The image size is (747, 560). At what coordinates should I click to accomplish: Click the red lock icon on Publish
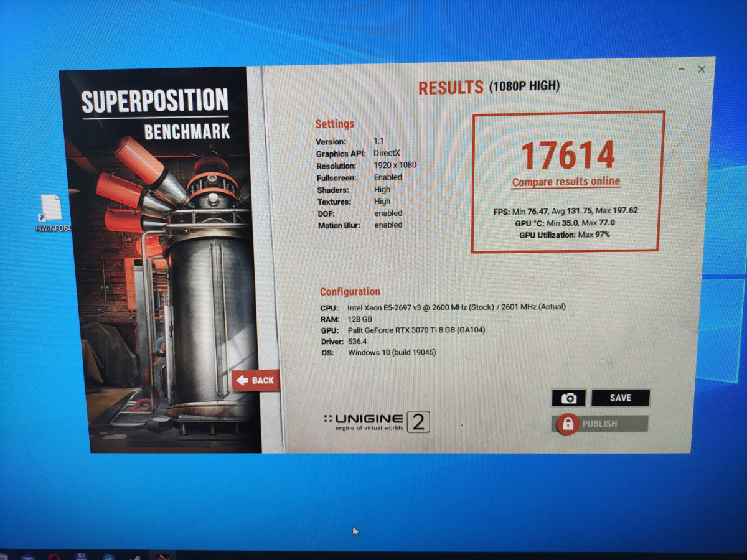567,424
